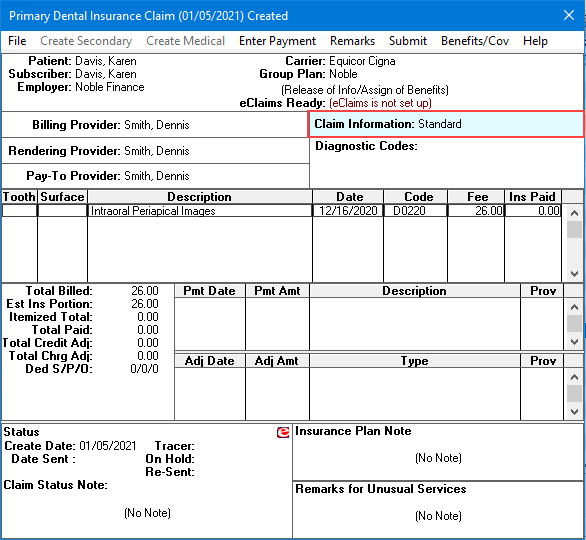Click the procedure date 12/16/2020
Image resolution: width=586 pixels, height=540 pixels.
coord(348,211)
